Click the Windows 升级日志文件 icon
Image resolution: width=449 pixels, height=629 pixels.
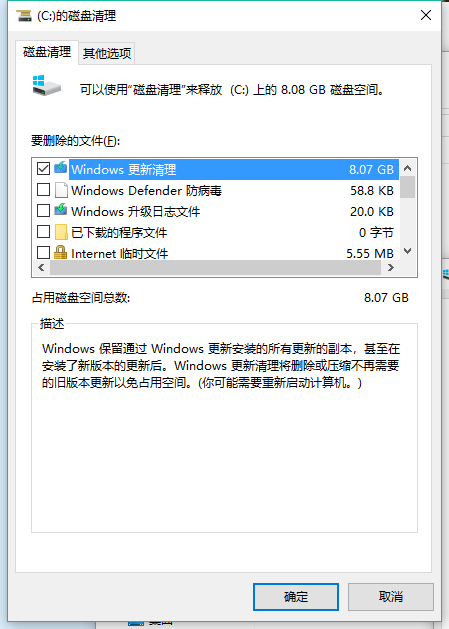click(61, 210)
